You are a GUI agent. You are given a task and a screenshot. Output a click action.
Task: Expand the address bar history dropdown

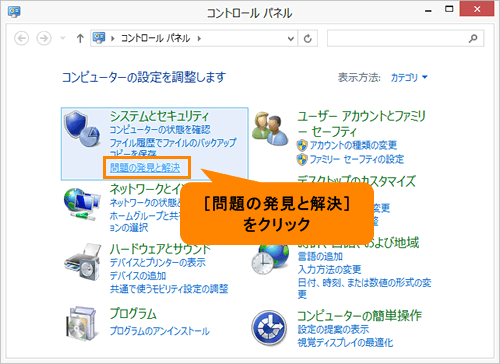coord(291,39)
